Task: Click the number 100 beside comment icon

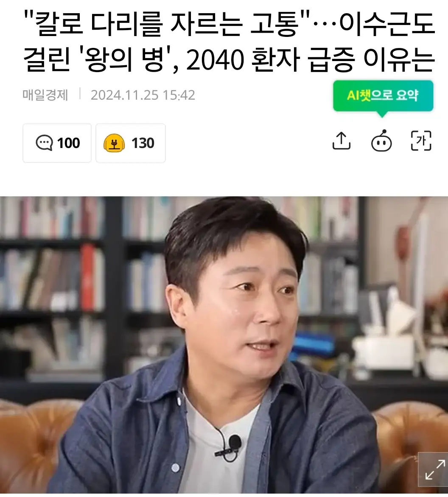Action: pyautogui.click(x=68, y=143)
